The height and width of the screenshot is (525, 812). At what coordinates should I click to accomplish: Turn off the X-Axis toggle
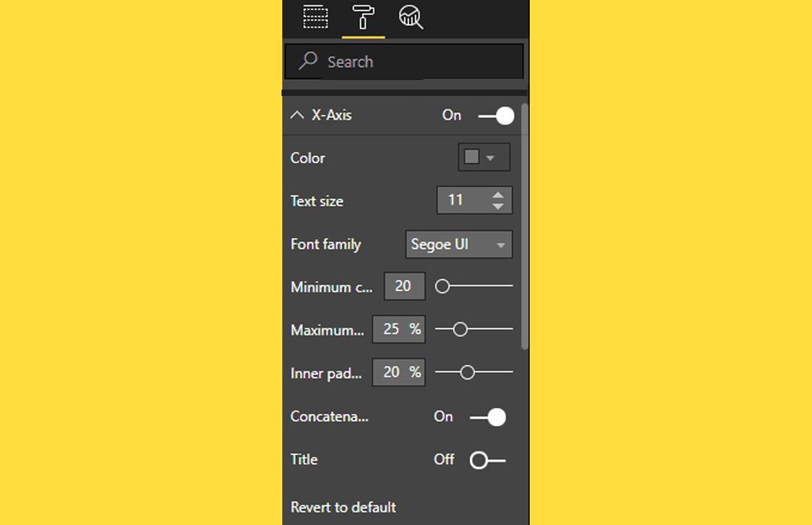pos(496,116)
